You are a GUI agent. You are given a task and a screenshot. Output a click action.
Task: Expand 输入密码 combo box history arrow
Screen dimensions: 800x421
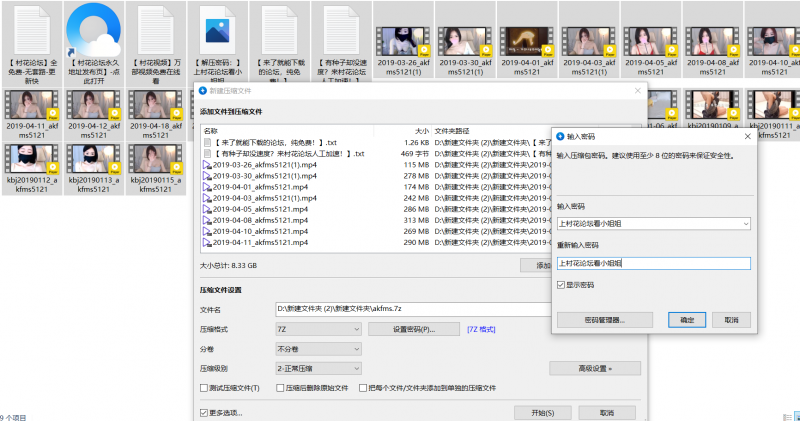745,224
